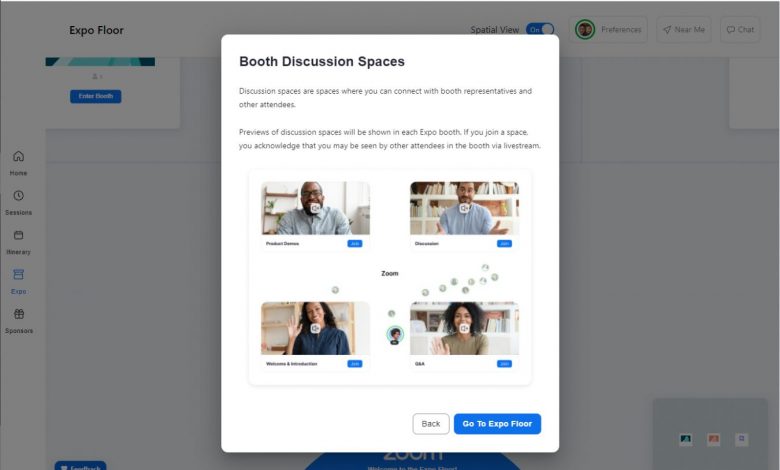Viewport: 780px width, 470px height.
Task: Click the Expo Floor page title
Action: point(97,30)
